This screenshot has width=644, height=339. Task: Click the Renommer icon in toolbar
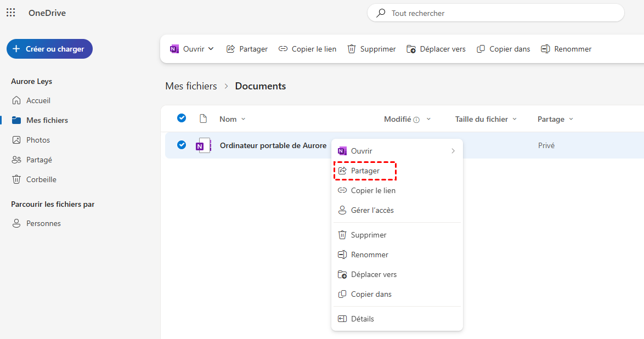point(545,49)
